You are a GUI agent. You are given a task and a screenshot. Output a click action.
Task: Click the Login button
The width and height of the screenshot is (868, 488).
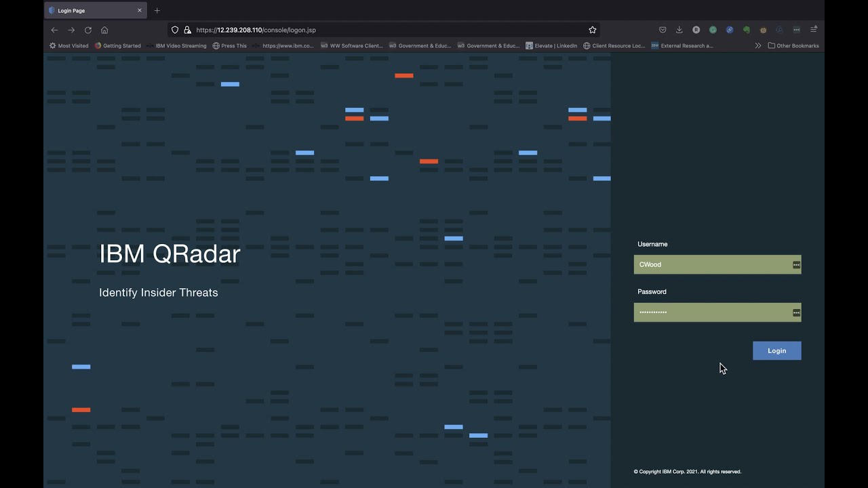click(777, 350)
